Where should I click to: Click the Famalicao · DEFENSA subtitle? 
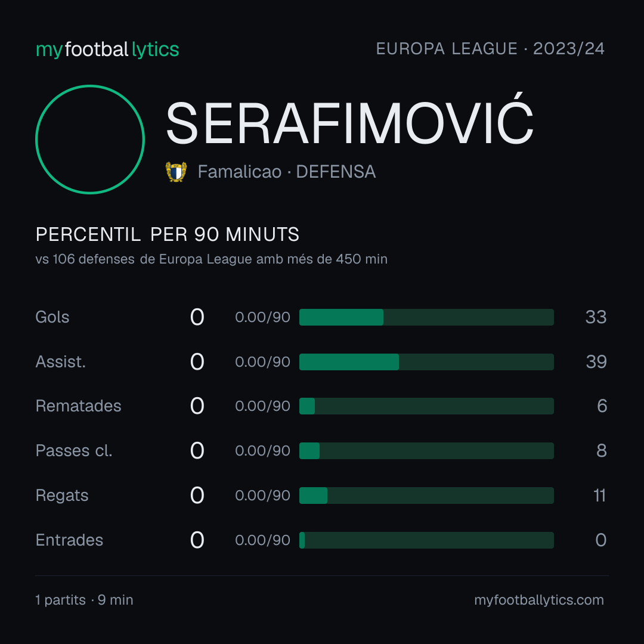287,172
